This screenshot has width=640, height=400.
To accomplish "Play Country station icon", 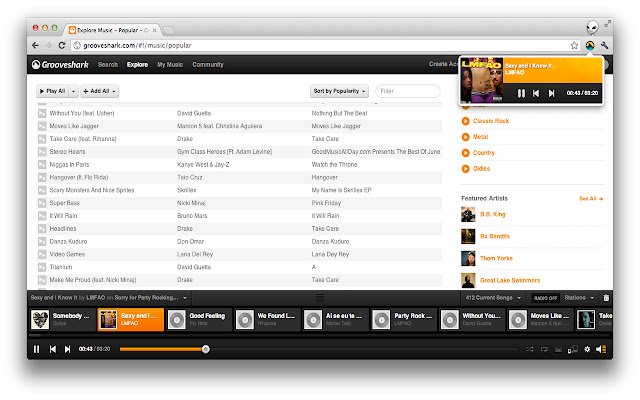I will click(465, 153).
